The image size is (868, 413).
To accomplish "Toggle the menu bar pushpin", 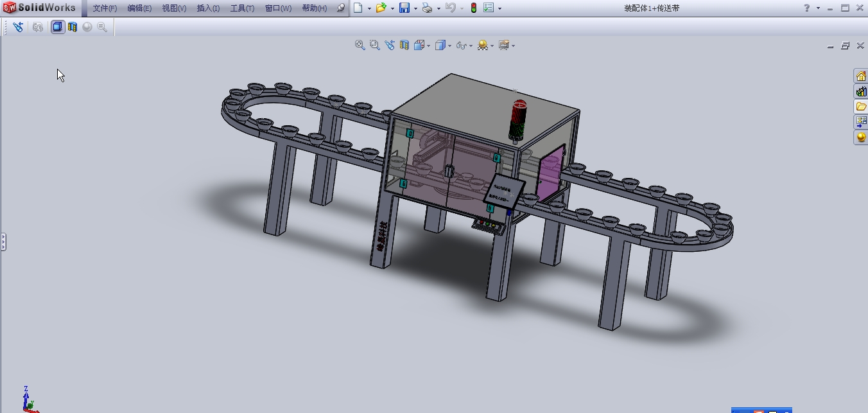I will [x=341, y=8].
